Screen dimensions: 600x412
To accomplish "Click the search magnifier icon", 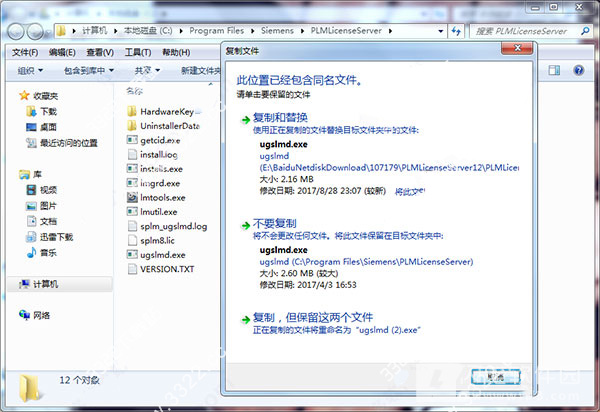I will coord(585,31).
